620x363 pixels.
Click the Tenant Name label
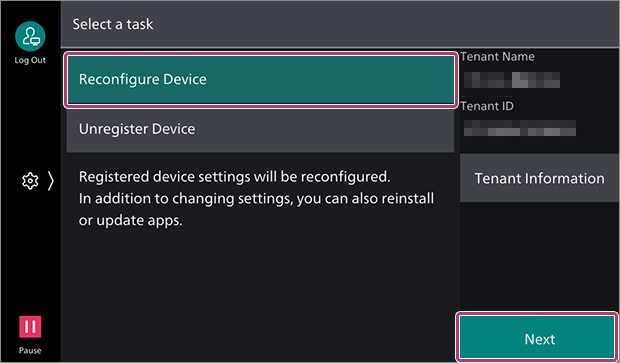(497, 57)
